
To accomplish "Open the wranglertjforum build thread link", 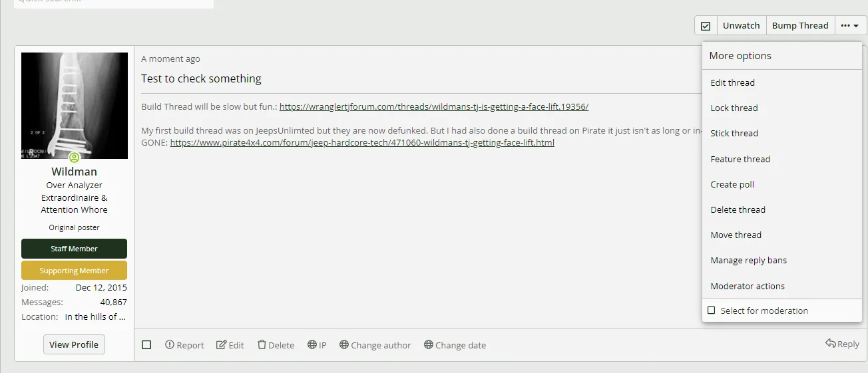I will pos(434,106).
